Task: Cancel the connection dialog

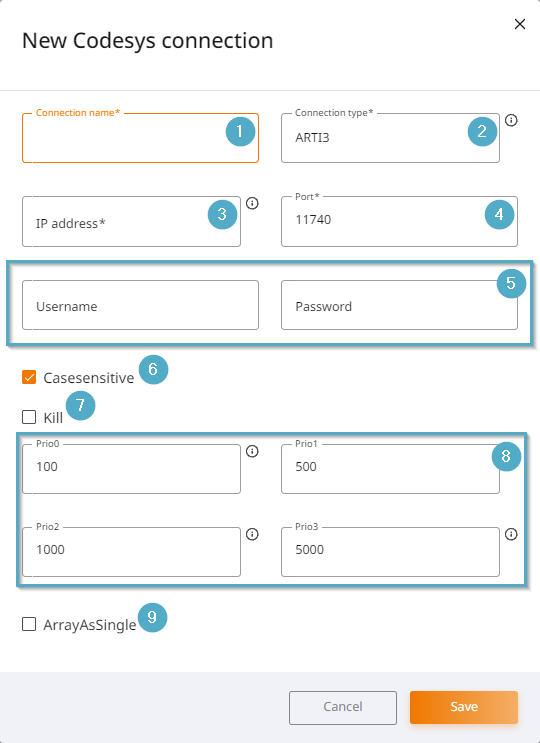Action: tap(343, 707)
